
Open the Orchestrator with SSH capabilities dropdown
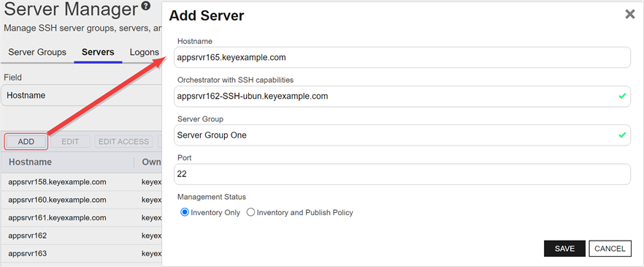[x=402, y=97]
